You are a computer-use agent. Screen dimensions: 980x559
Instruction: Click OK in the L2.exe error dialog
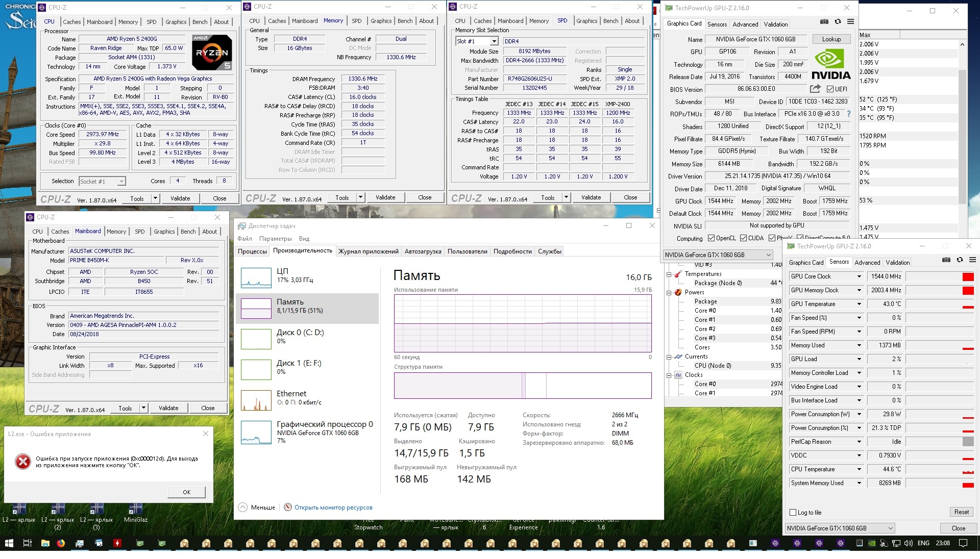pos(187,492)
